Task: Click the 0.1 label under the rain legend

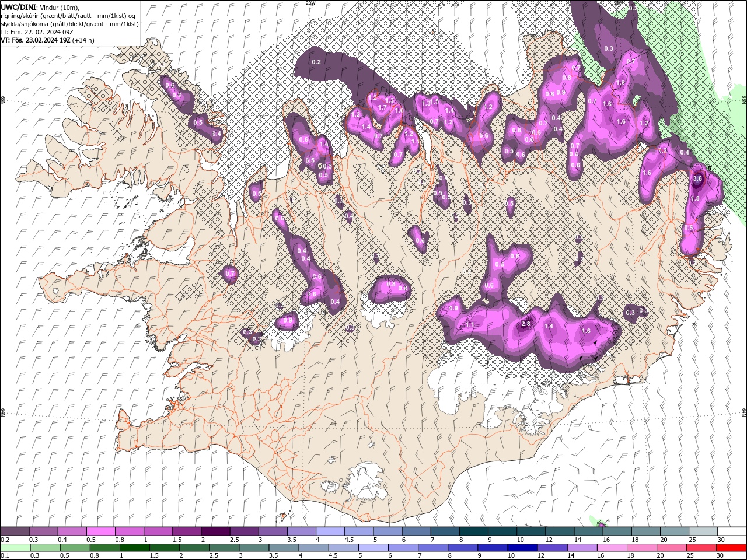Action: click(5, 556)
